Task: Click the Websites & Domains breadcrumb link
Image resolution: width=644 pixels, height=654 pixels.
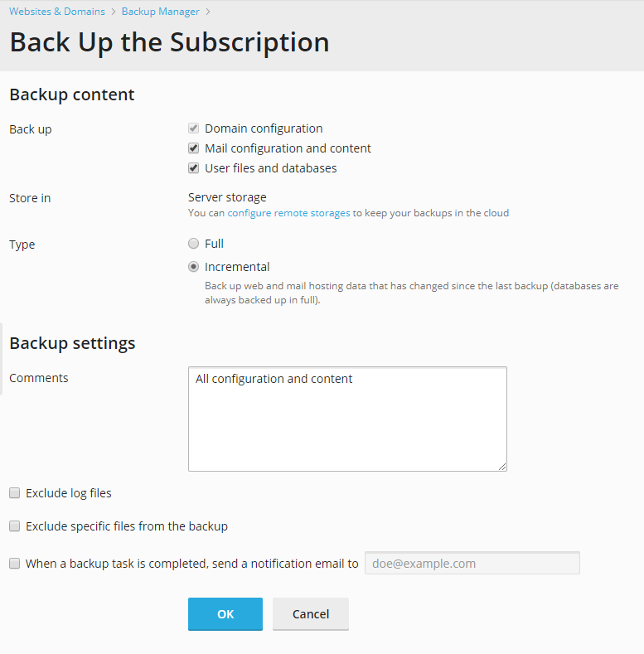Action: (57, 12)
